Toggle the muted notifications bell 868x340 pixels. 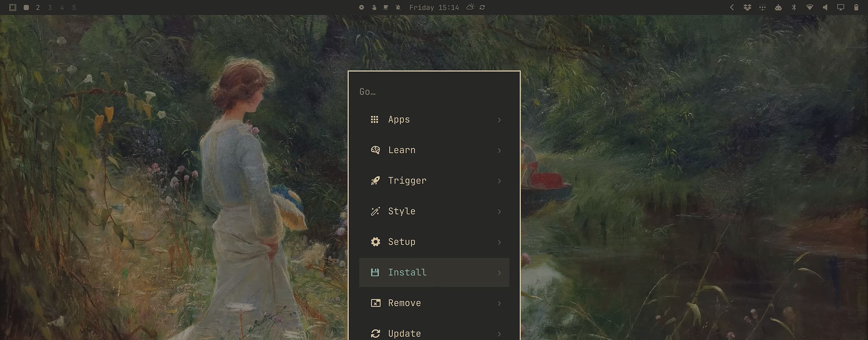click(x=398, y=7)
